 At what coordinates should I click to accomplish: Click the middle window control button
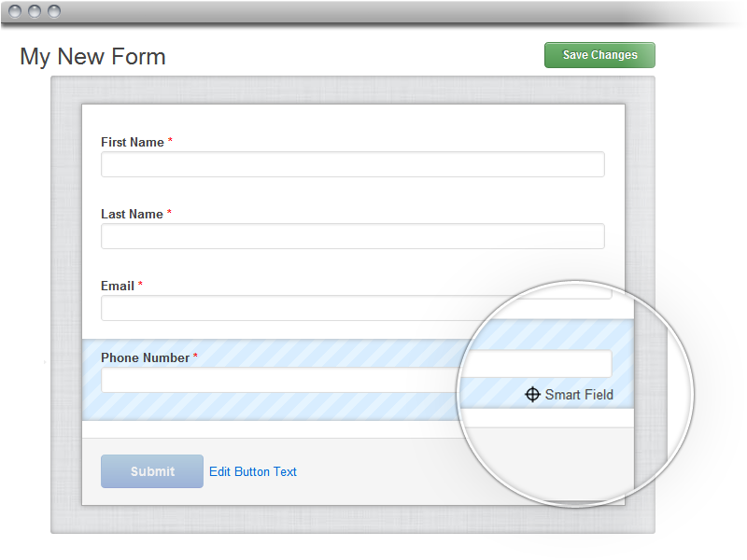tap(35, 11)
